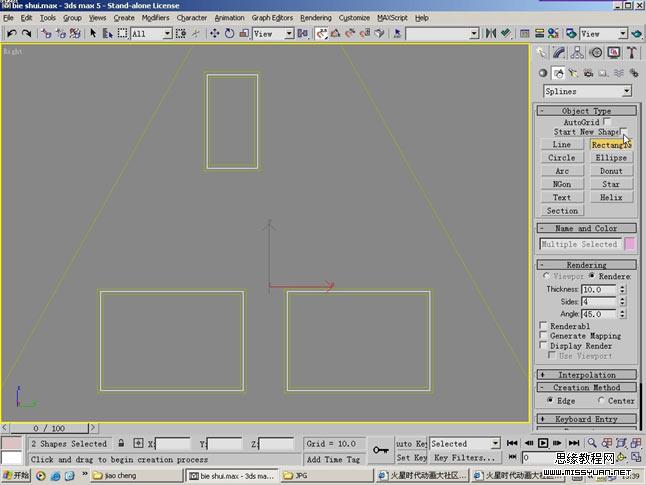Switch to Cameras category icon

(588, 73)
